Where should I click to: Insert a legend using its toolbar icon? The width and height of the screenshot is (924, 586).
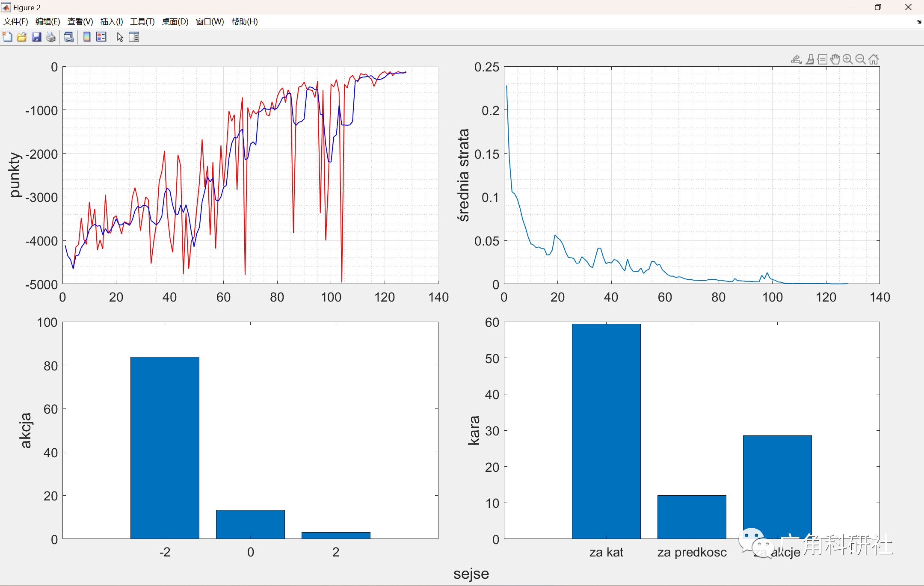(x=101, y=37)
